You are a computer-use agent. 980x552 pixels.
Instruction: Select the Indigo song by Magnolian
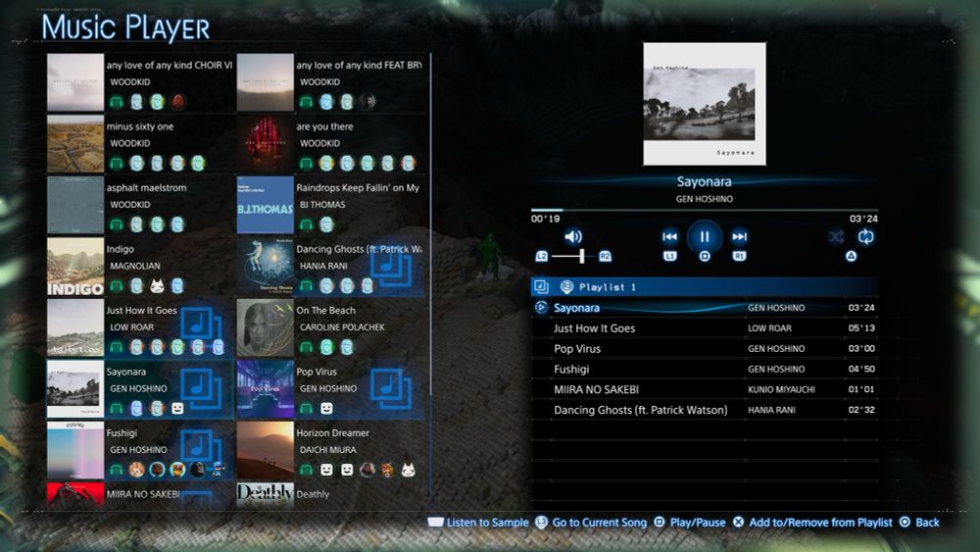point(140,266)
